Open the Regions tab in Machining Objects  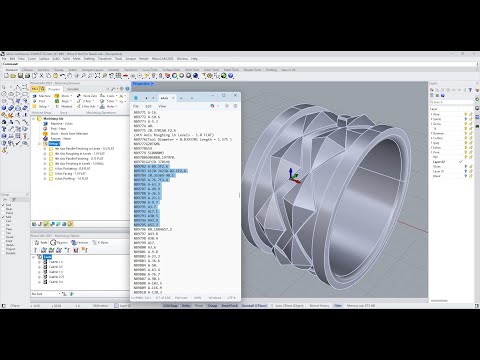click(59, 243)
